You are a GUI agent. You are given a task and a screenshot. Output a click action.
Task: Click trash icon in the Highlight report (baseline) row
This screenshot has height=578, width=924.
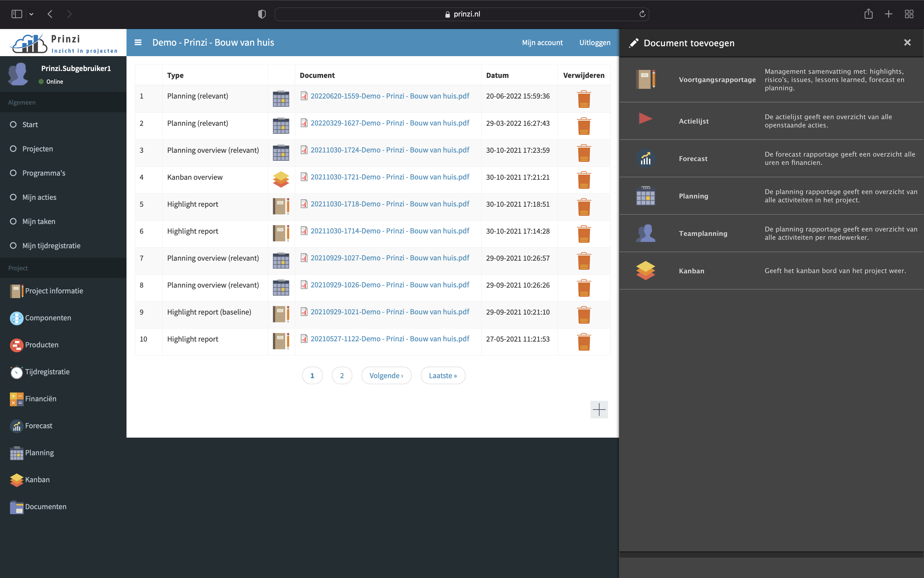click(x=584, y=315)
